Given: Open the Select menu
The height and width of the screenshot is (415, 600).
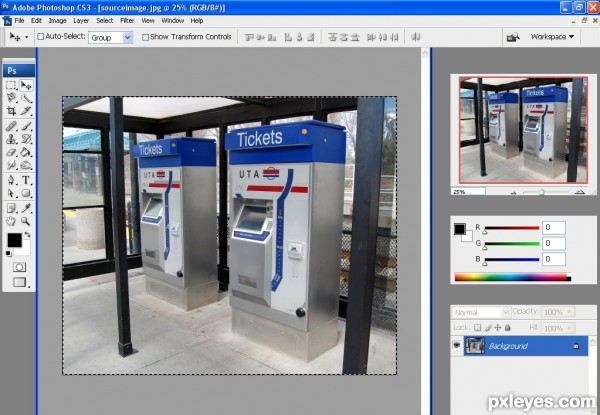Looking at the screenshot, I should 104,21.
